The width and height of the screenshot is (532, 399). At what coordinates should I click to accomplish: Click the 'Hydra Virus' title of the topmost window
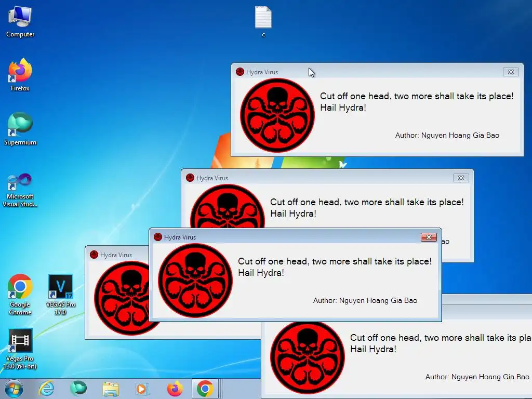click(x=262, y=72)
